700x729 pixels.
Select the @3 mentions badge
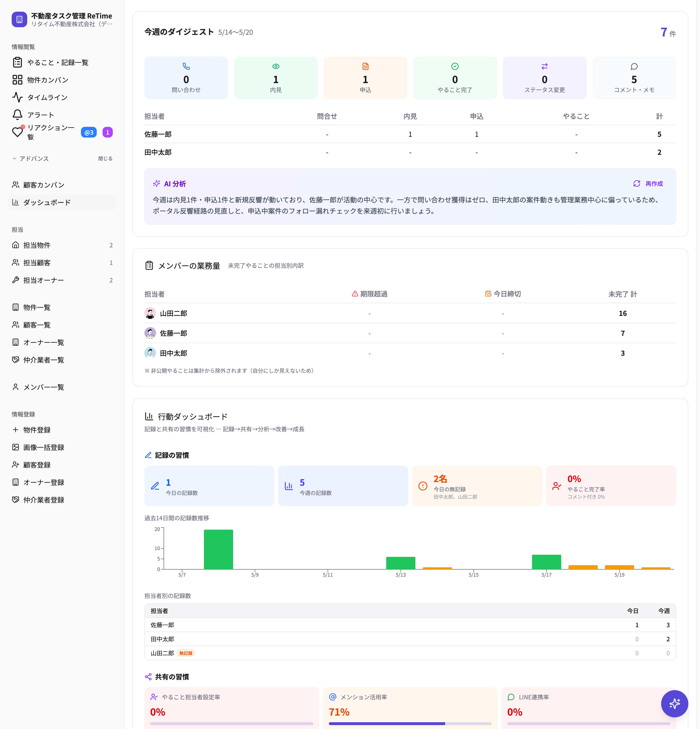point(89,132)
